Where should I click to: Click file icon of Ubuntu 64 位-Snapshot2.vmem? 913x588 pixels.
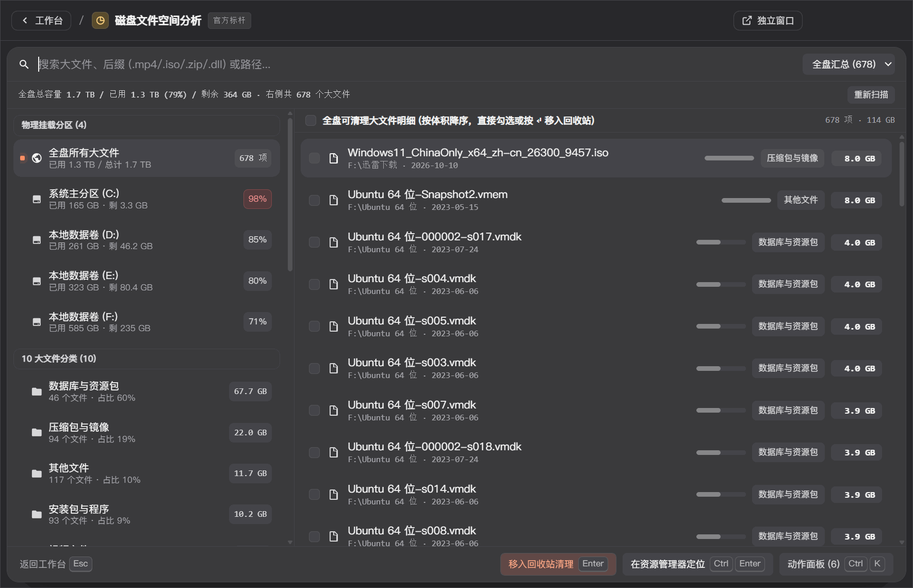click(334, 200)
